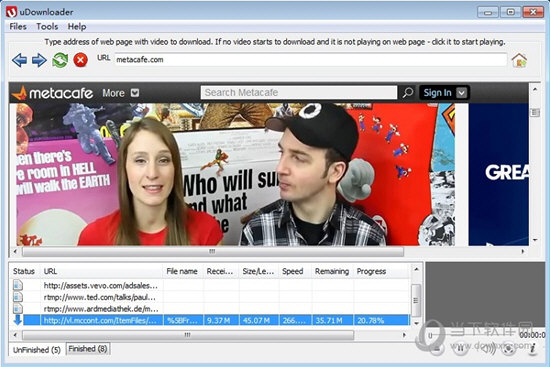
Task: Expand the Sign In dropdown arrow
Action: tap(462, 93)
